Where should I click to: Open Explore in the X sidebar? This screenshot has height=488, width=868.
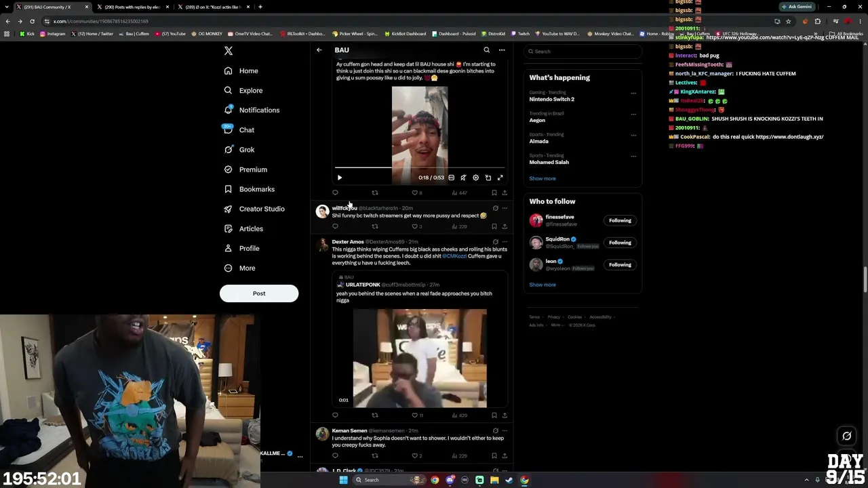click(x=243, y=91)
